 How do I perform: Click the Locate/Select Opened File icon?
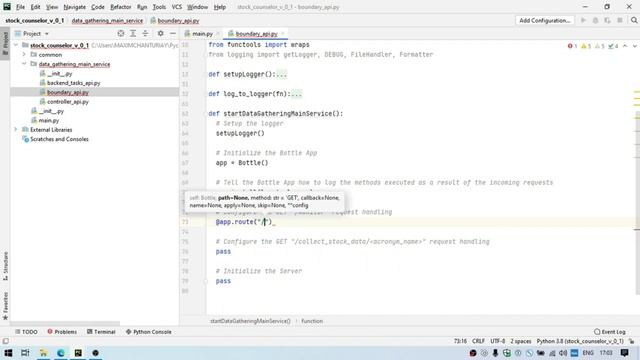(121, 33)
